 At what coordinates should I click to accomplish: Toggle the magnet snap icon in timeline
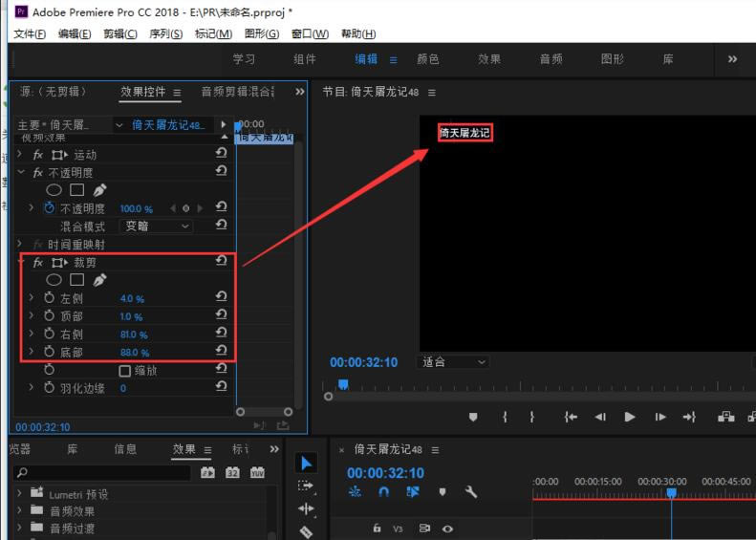tap(383, 492)
